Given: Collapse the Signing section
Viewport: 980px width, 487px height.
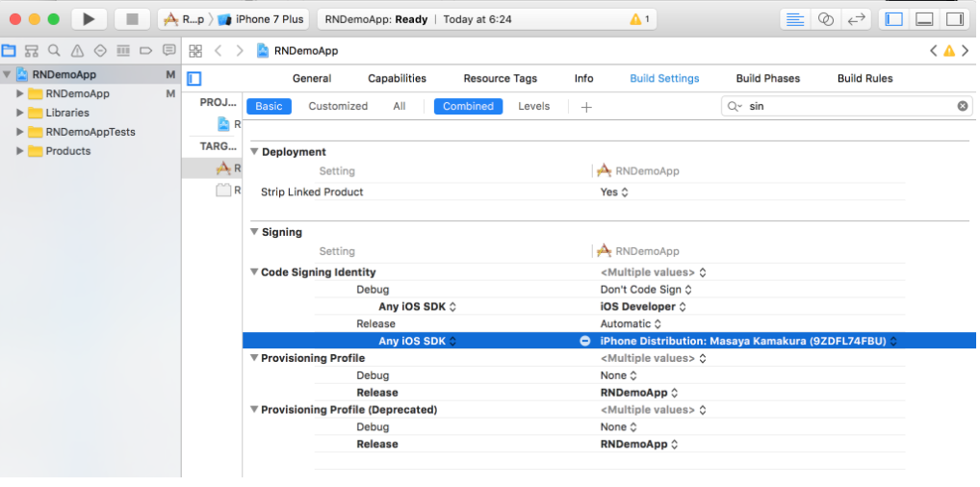Looking at the screenshot, I should pyautogui.click(x=254, y=232).
